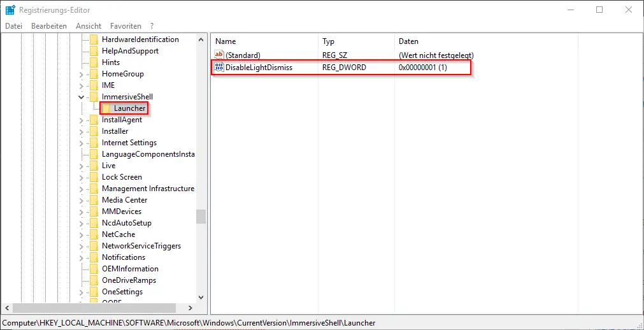Open the Bearbeiten menu
Viewport: 644px width, 330px height.
49,26
